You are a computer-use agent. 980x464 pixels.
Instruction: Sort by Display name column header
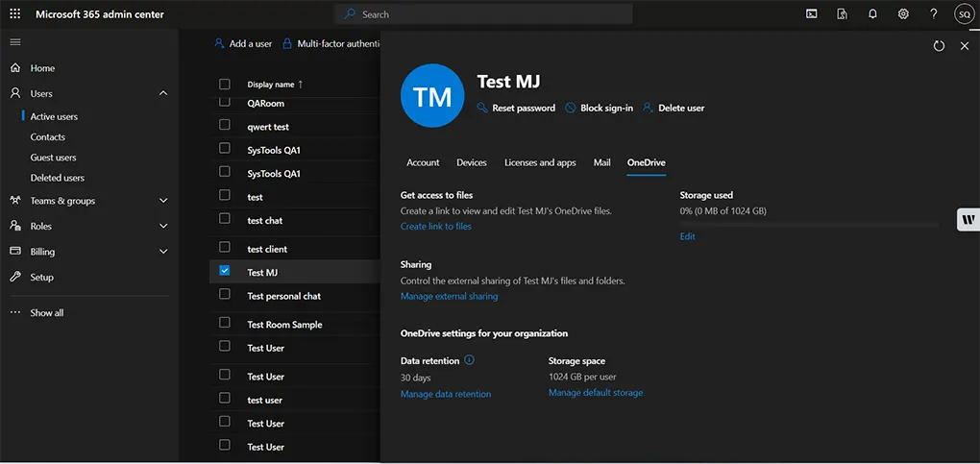pos(275,85)
